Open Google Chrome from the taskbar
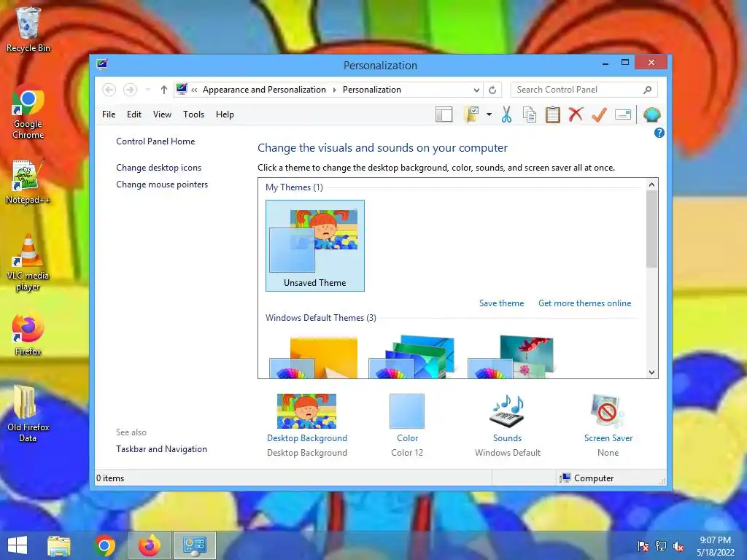Viewport: 747px width, 560px height. tap(105, 545)
